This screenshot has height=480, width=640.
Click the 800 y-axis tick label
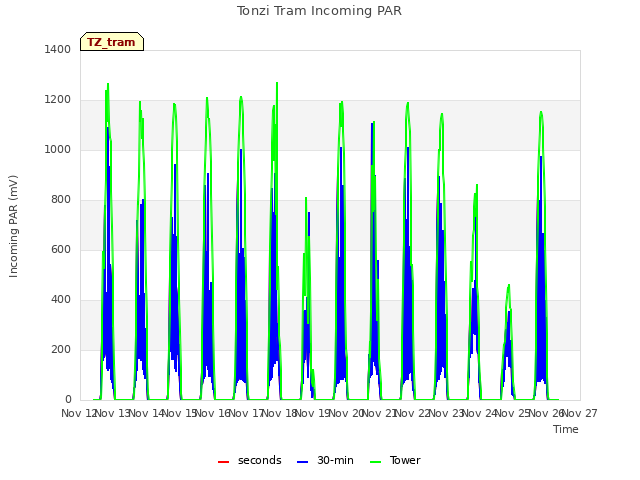click(x=61, y=200)
